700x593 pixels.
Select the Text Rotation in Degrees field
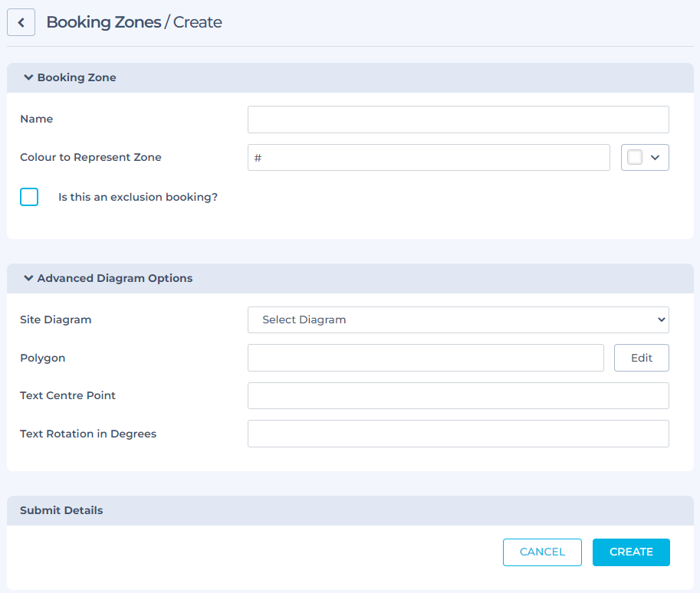coord(458,434)
